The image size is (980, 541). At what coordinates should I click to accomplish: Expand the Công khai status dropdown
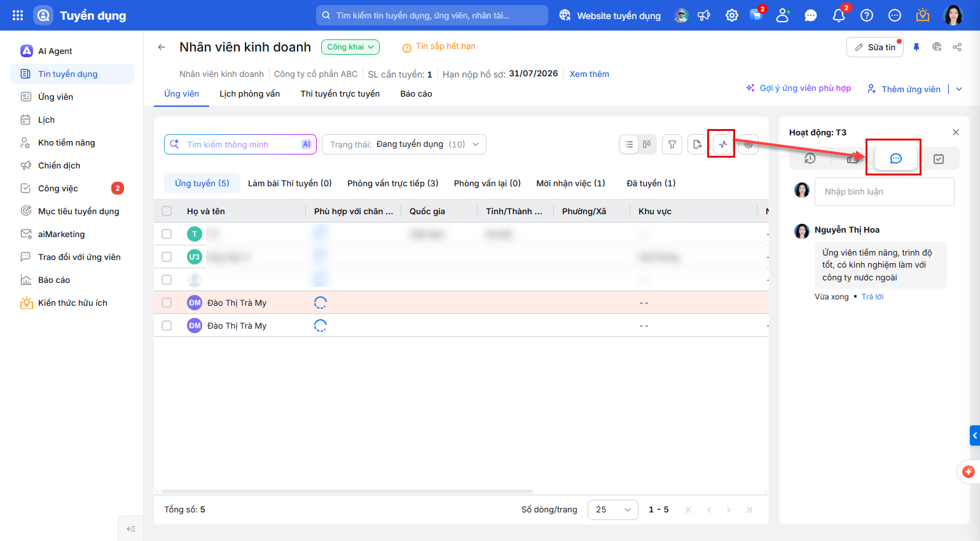click(x=350, y=47)
